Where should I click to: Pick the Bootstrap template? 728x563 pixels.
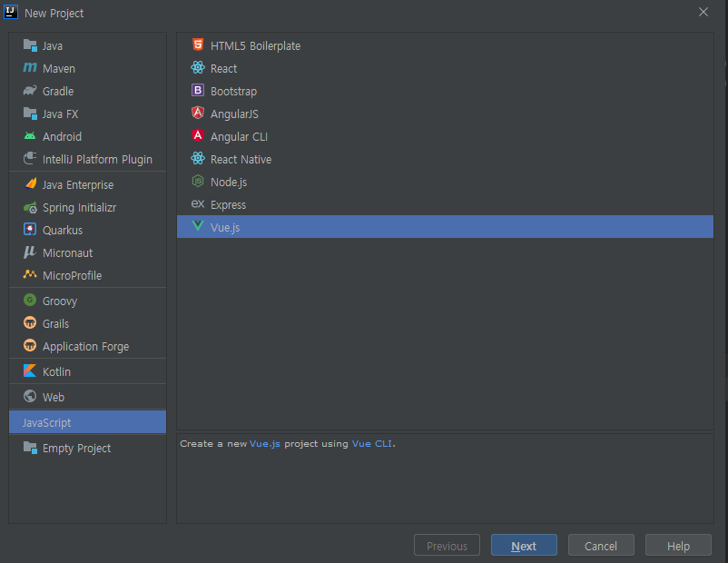coord(445,92)
